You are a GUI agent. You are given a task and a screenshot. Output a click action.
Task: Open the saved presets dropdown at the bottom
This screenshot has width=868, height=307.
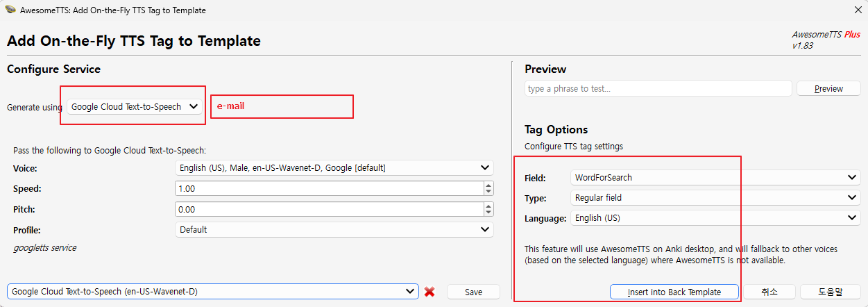pos(213,292)
